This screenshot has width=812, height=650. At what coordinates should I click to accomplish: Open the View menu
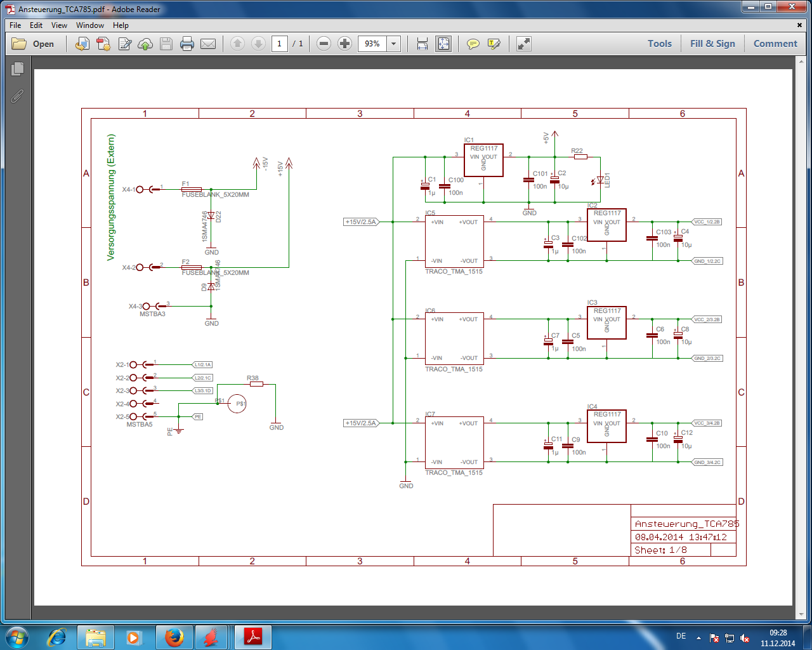coord(59,25)
